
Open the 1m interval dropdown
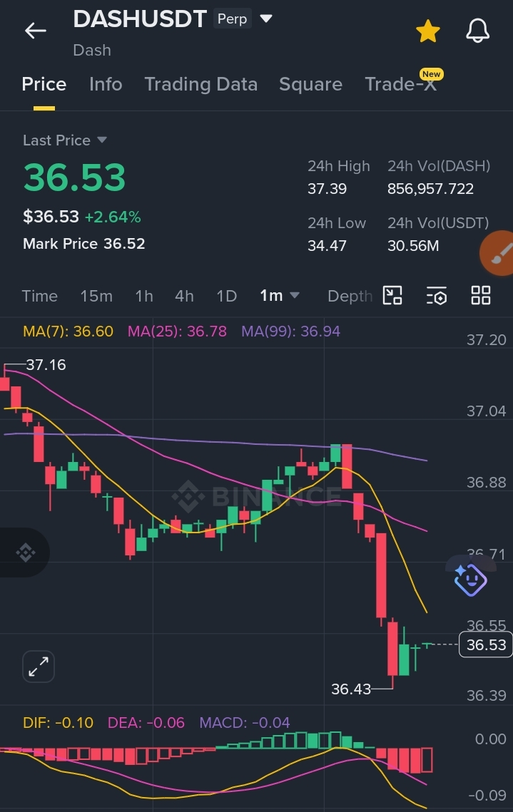[279, 295]
